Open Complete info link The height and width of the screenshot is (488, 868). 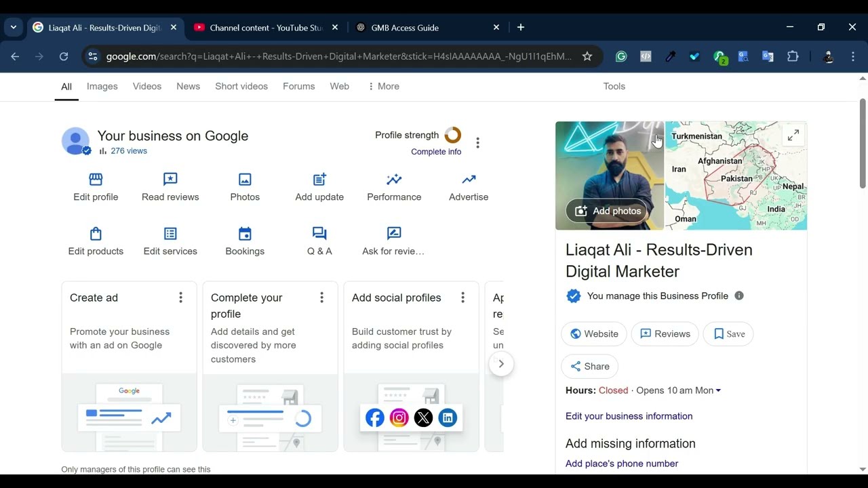436,152
